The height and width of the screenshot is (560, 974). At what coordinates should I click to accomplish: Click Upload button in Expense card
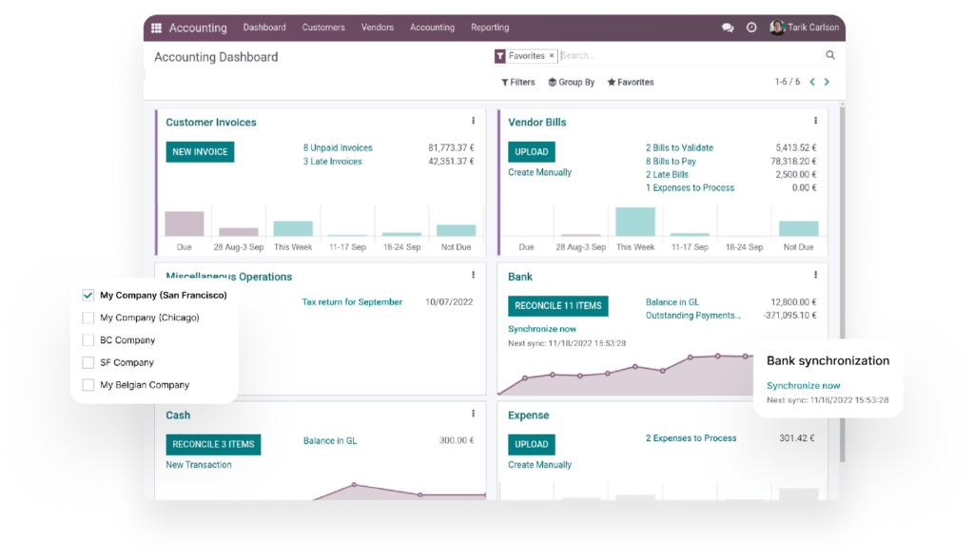click(x=532, y=445)
